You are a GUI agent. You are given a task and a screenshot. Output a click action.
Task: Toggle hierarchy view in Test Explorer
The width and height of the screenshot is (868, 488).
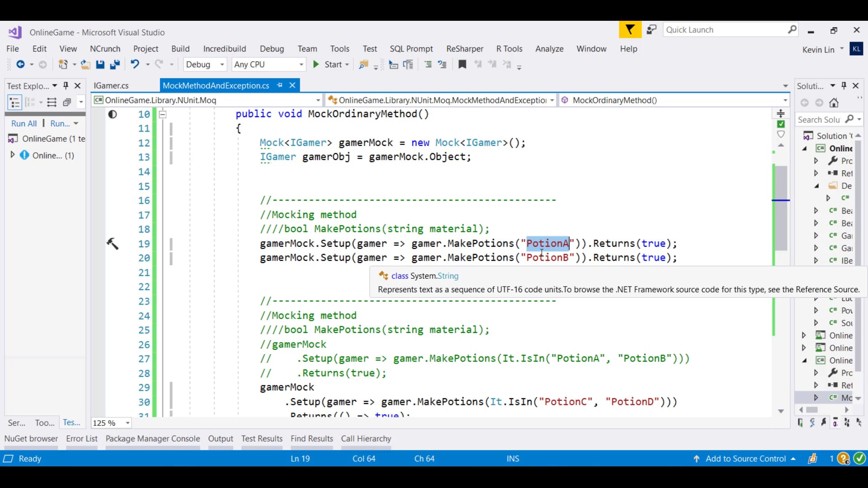(14, 103)
